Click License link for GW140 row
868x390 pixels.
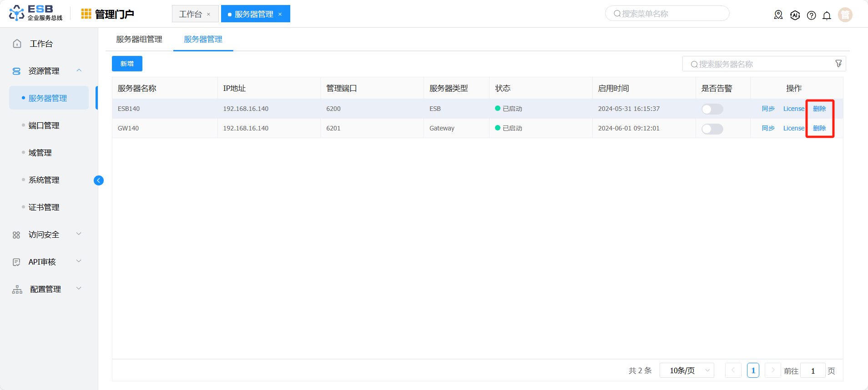tap(793, 128)
